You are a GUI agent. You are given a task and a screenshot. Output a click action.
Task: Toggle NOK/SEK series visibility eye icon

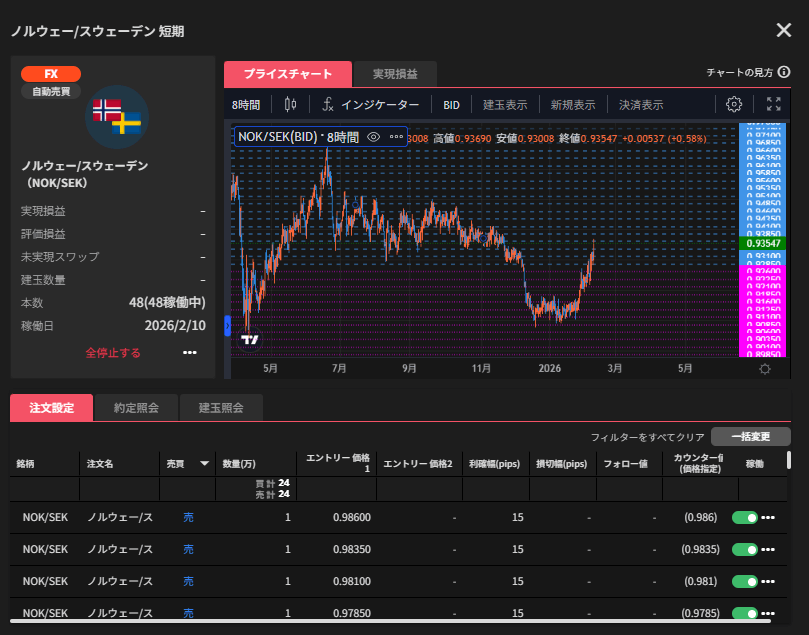(374, 137)
